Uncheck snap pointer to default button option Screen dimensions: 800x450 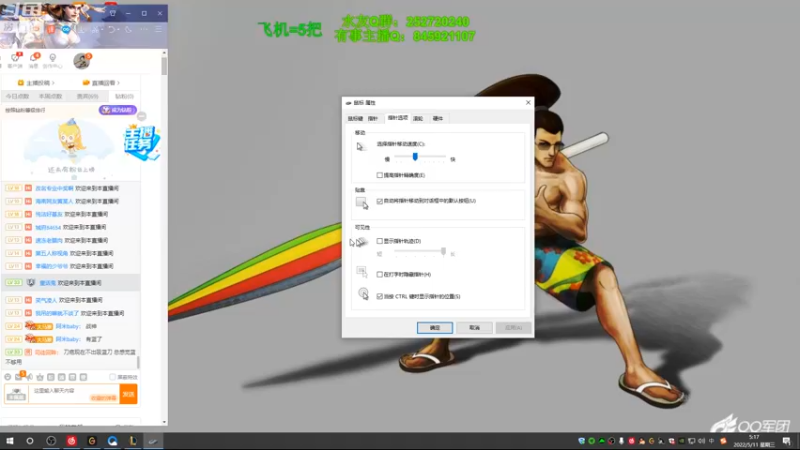point(380,201)
